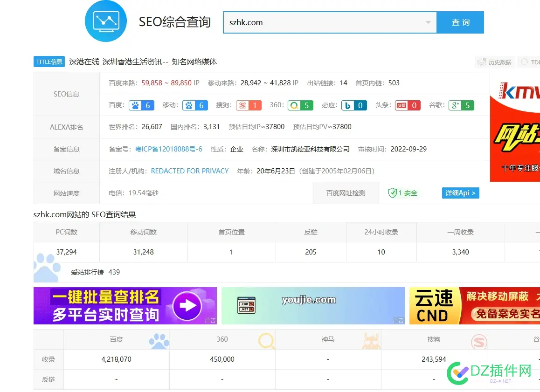Click the Bing weight badge
540x392 pixels.
tap(354, 105)
